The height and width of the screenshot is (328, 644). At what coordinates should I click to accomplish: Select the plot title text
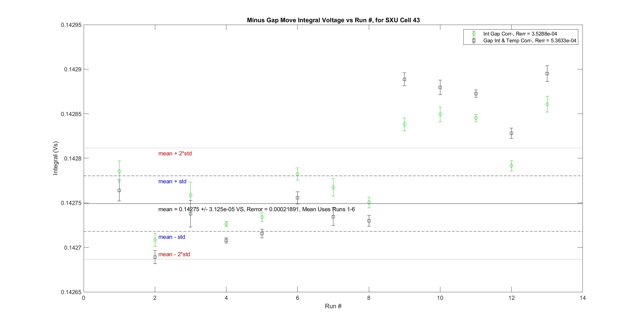[333, 20]
